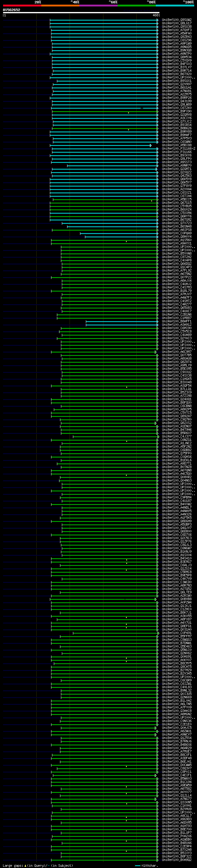Select hit label UniRef100_C8T2H2

click(177, 257)
